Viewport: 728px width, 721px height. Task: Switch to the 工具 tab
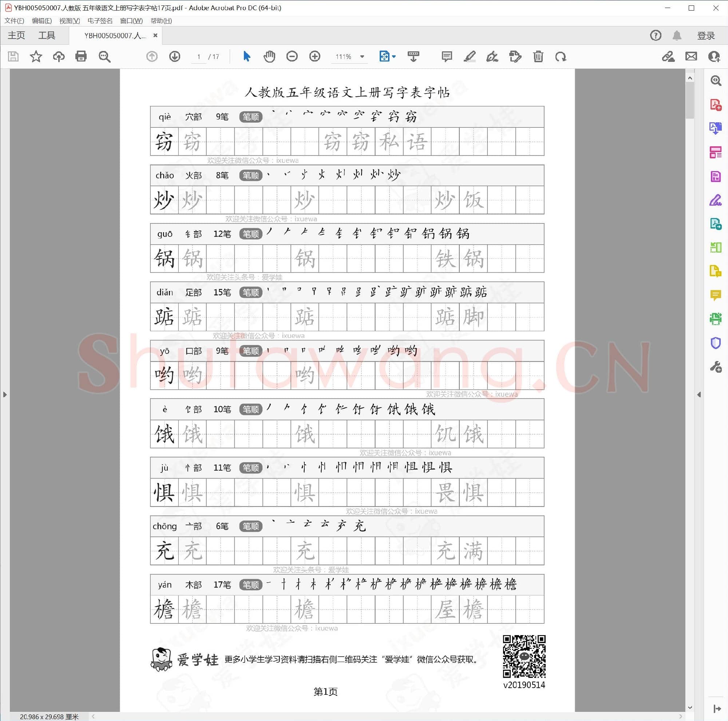[x=47, y=35]
